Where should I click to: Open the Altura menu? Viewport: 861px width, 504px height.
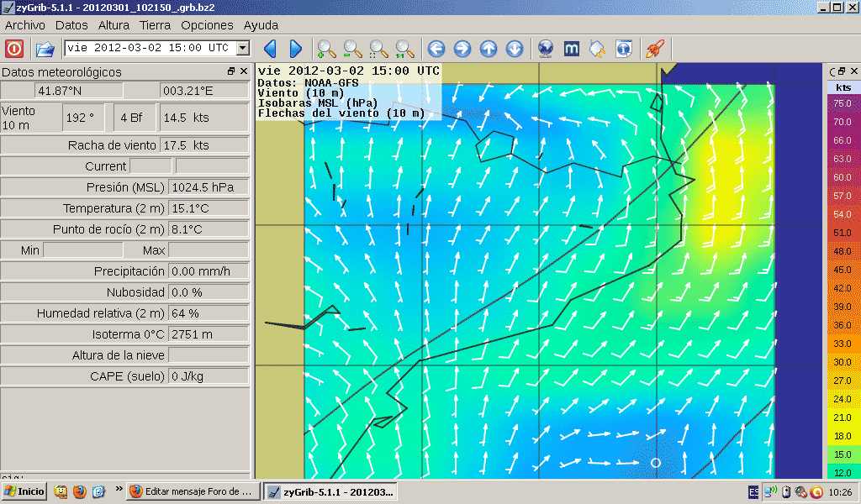(114, 25)
